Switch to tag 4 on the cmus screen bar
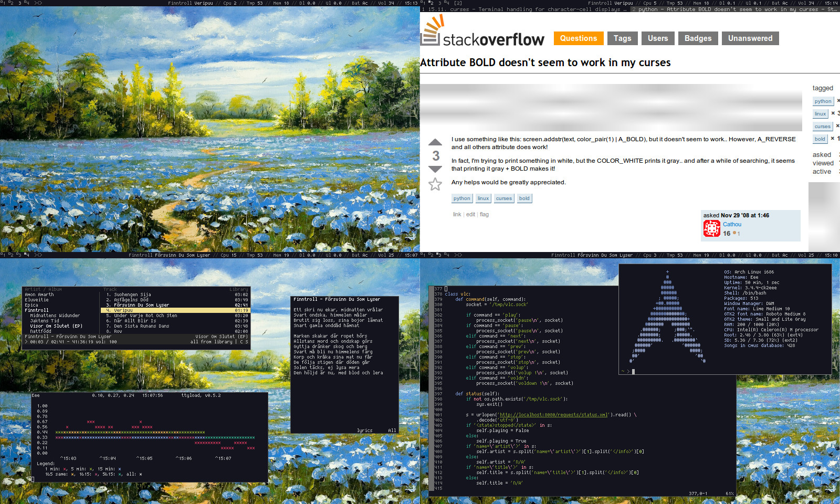The width and height of the screenshot is (840, 504). click(x=27, y=255)
